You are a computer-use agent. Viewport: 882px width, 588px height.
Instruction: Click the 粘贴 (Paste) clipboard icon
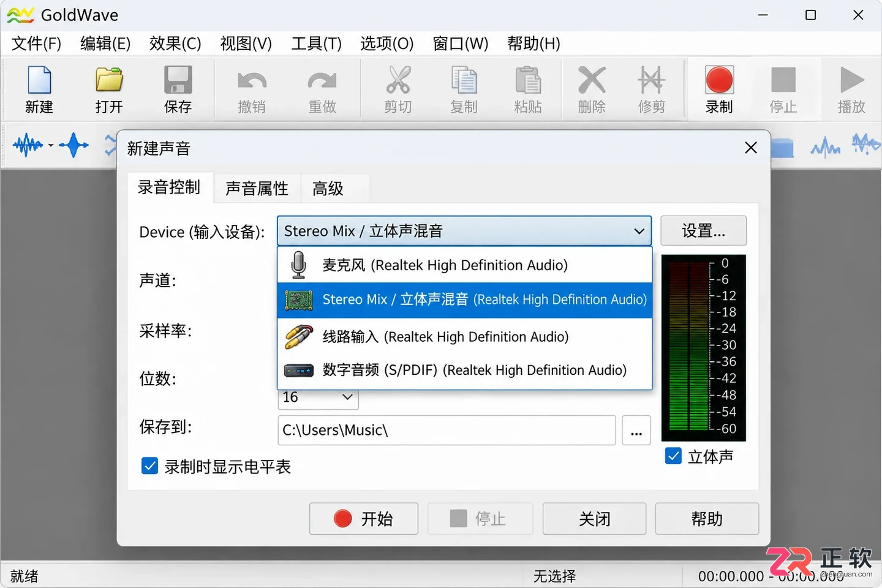click(528, 81)
